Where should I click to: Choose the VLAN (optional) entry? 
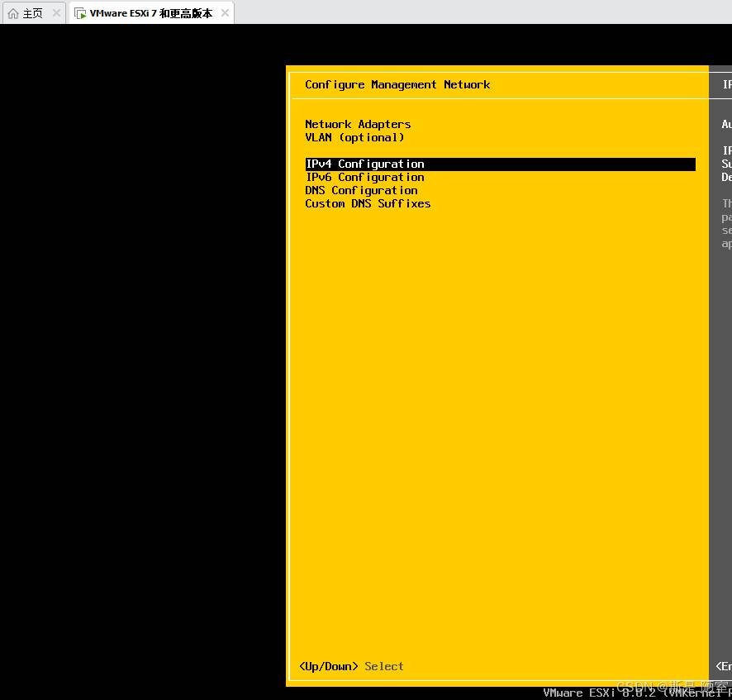click(354, 137)
